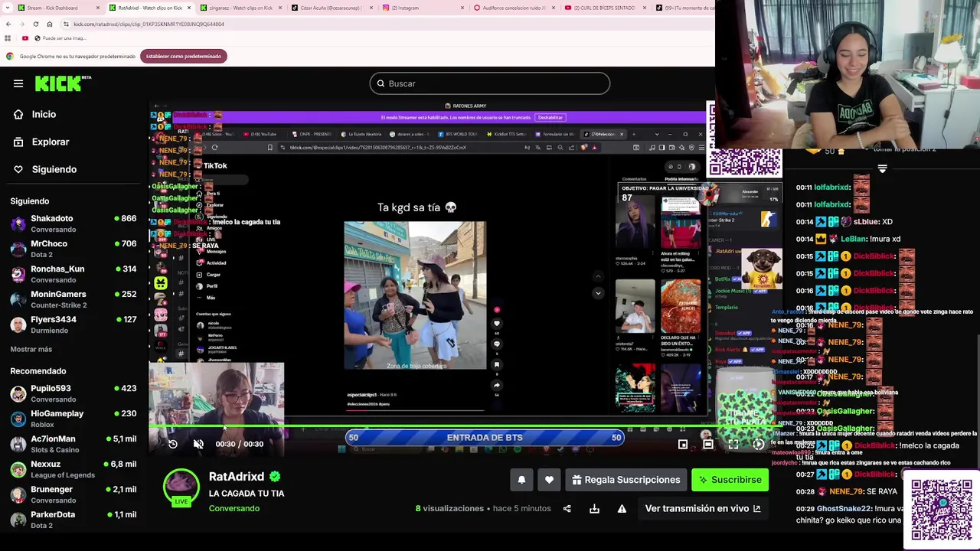Open Brunenger channel
This screenshot has height=551, width=980.
(73, 494)
